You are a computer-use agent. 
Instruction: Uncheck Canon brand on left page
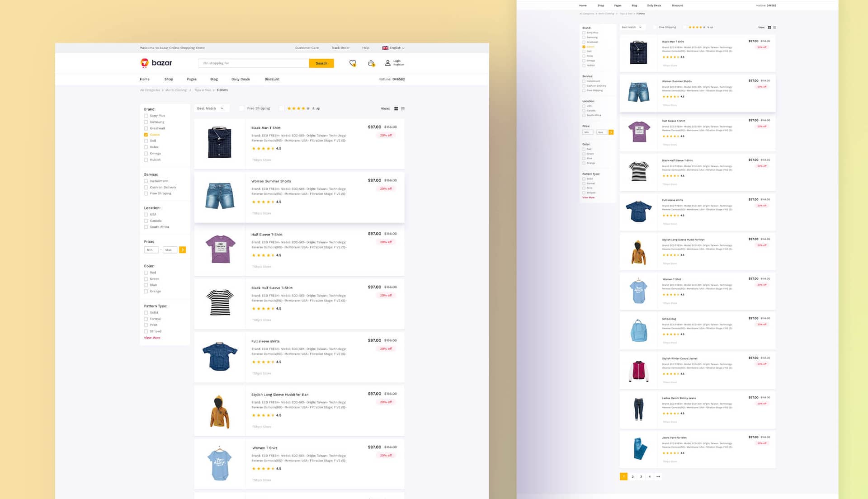tap(146, 135)
